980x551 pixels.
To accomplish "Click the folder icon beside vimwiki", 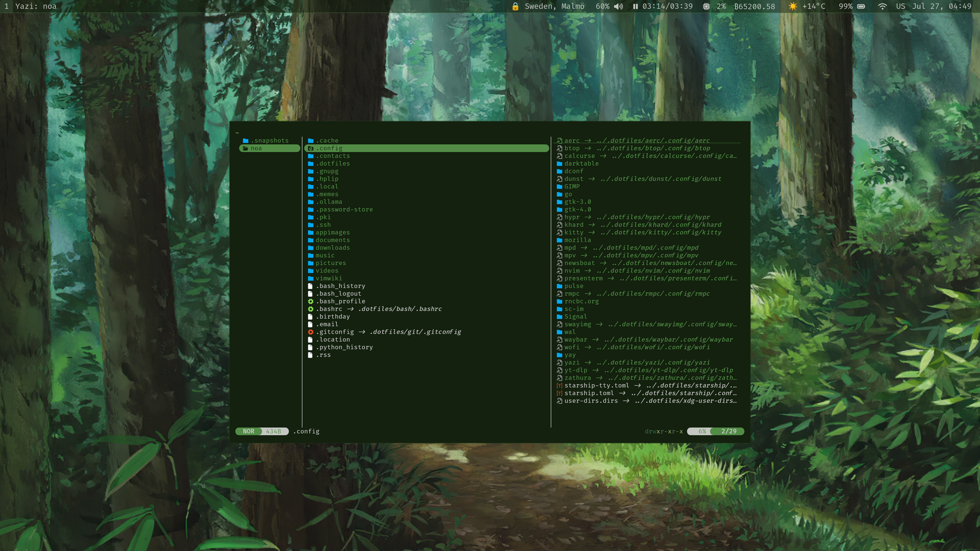I will 310,279.
